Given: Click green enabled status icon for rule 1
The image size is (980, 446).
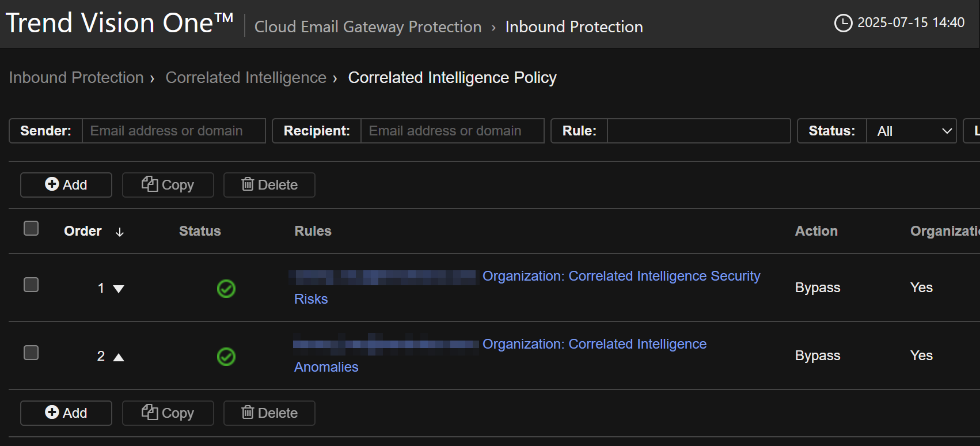Looking at the screenshot, I should point(226,288).
